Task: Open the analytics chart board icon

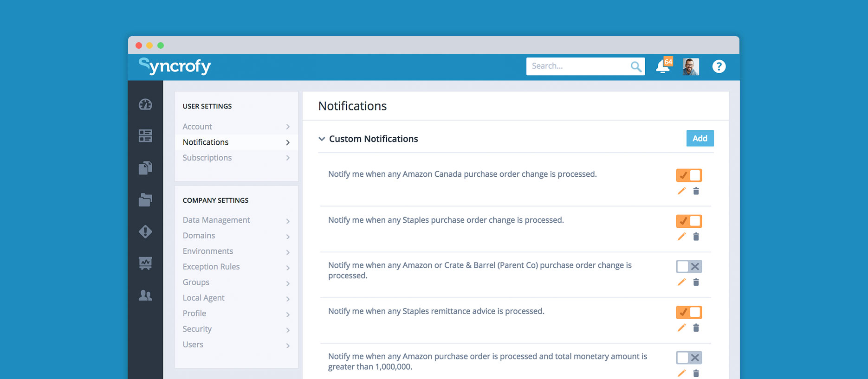Action: coord(145,263)
